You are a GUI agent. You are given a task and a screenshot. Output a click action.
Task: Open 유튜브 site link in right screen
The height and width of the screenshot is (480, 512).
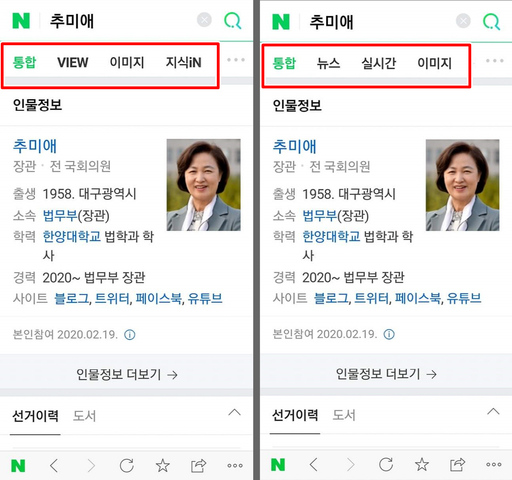click(464, 298)
